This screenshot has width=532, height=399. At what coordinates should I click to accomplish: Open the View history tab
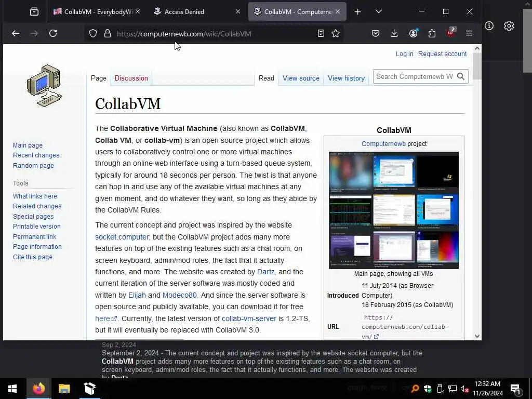coord(346,78)
